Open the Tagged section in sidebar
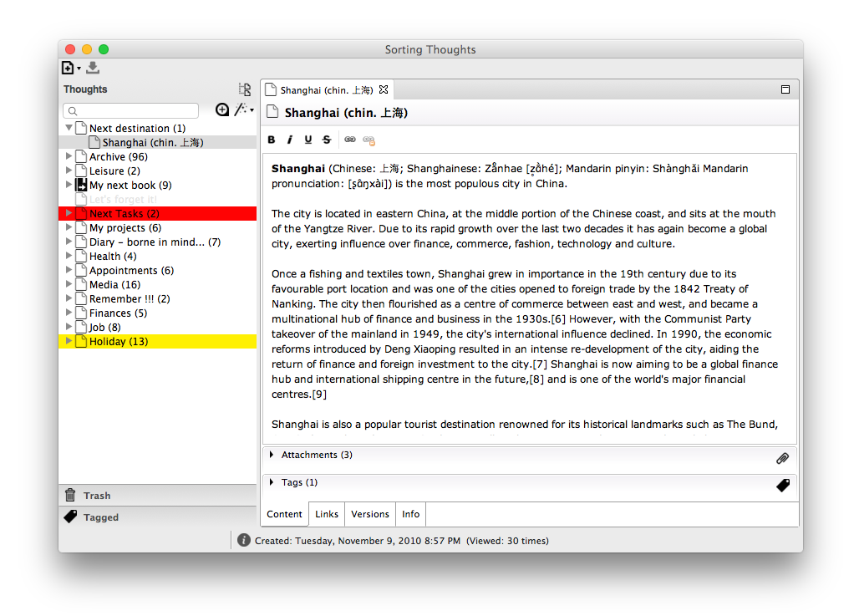 [x=101, y=517]
